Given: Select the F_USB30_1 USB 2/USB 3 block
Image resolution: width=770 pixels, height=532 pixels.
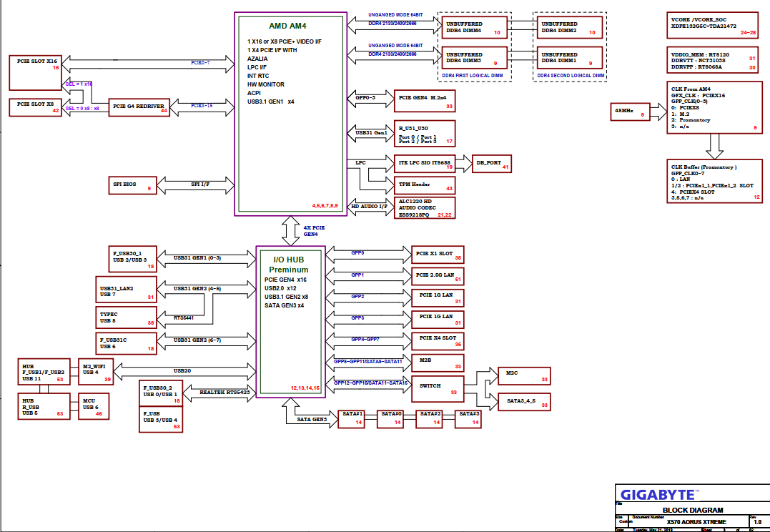Looking at the screenshot, I should [x=132, y=259].
